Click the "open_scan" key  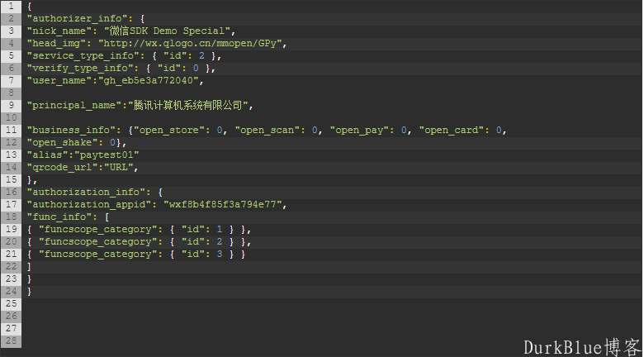[x=268, y=130]
